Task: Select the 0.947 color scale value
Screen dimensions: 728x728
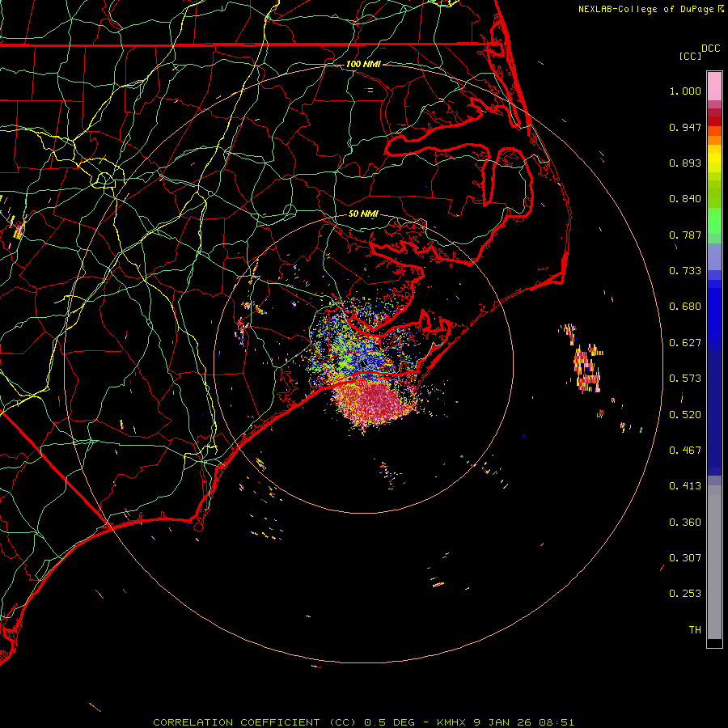Action: (685, 127)
